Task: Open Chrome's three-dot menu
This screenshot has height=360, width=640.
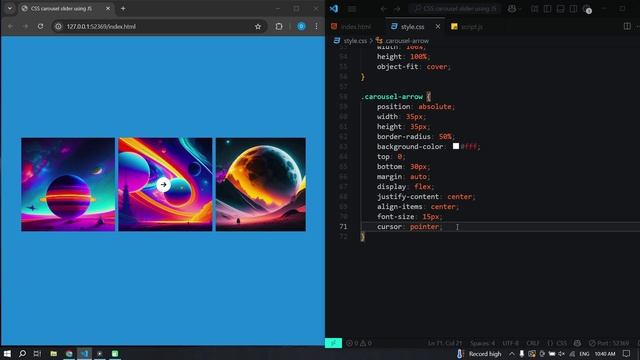Action: (x=316, y=26)
